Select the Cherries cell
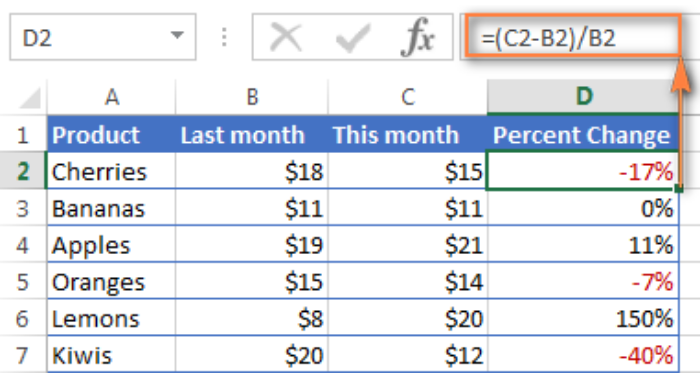 coord(112,171)
